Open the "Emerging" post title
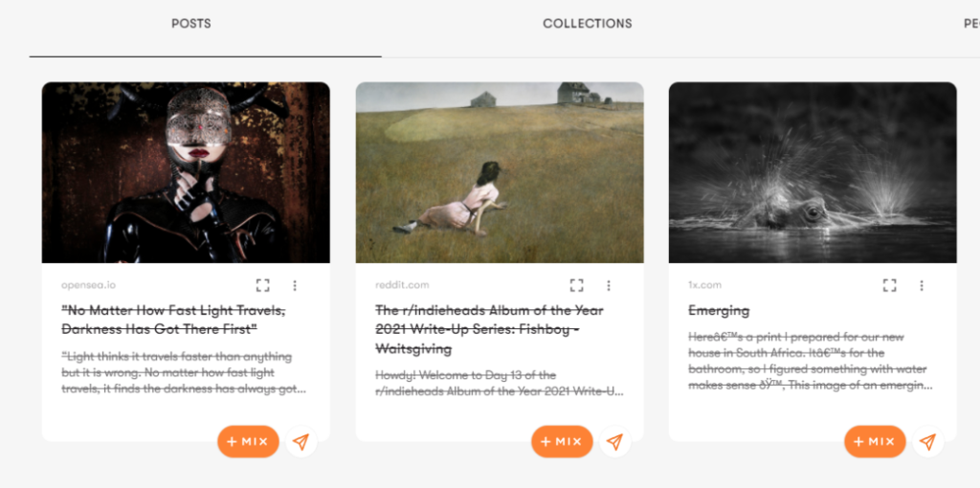Image resolution: width=980 pixels, height=488 pixels. click(x=719, y=311)
